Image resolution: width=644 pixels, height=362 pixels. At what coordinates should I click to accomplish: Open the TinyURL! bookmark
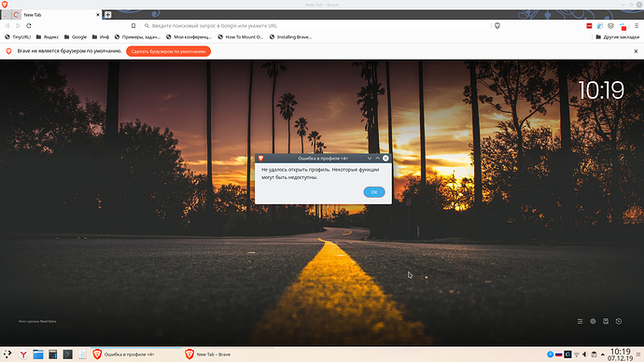pos(18,37)
